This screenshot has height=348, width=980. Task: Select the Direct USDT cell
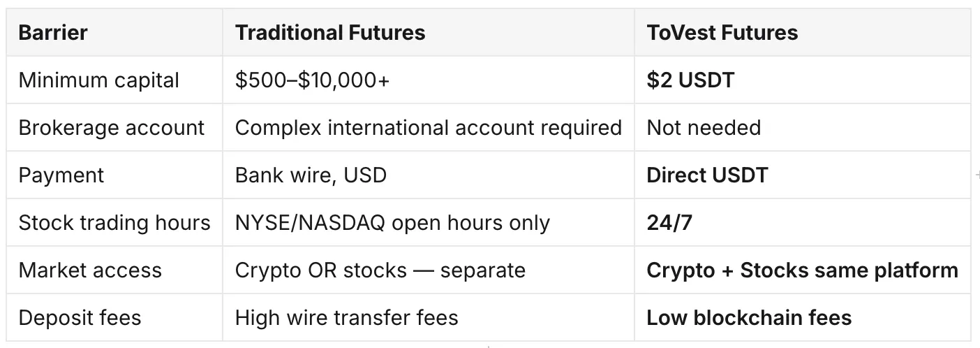pyautogui.click(x=707, y=175)
